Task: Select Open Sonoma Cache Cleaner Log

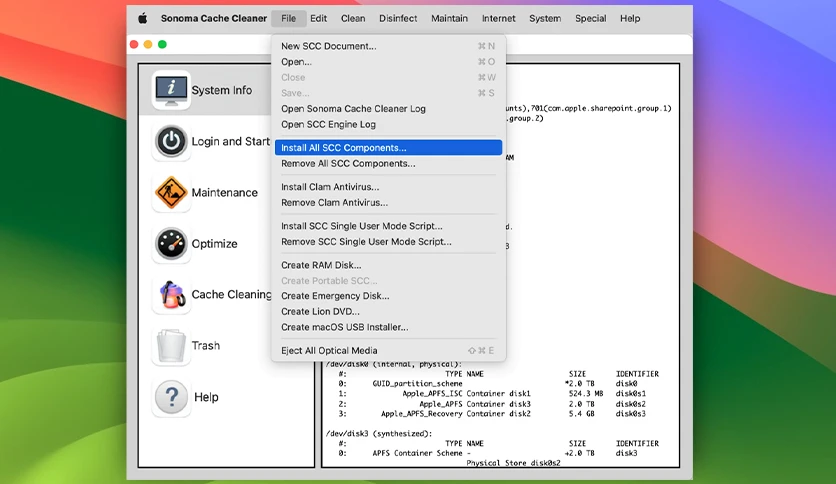Action: (388, 109)
